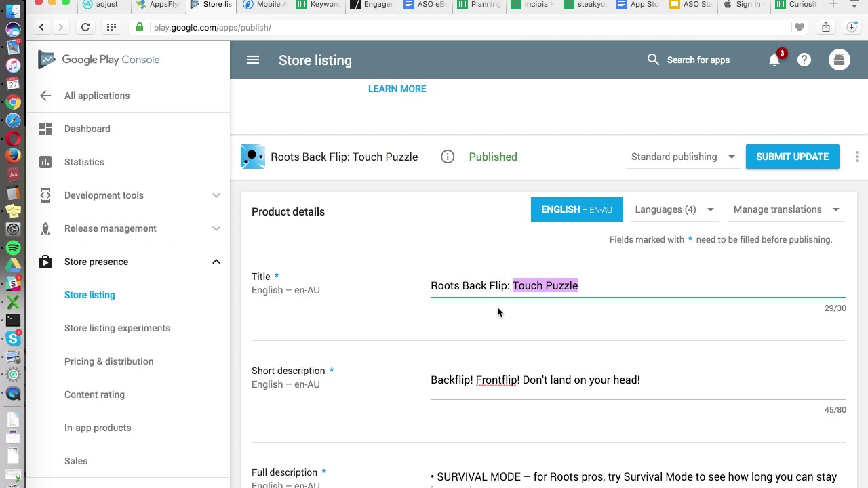Click the Published status text
This screenshot has height=488, width=868.
(x=493, y=157)
